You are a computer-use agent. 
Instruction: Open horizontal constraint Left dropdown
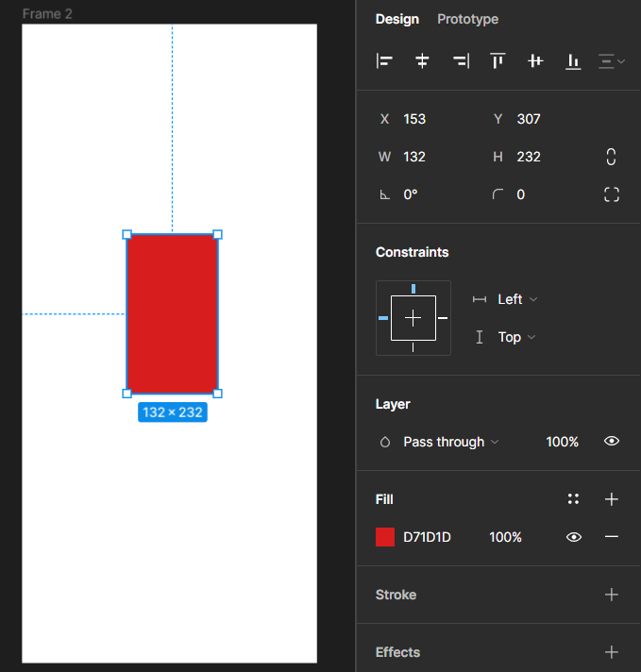[517, 299]
